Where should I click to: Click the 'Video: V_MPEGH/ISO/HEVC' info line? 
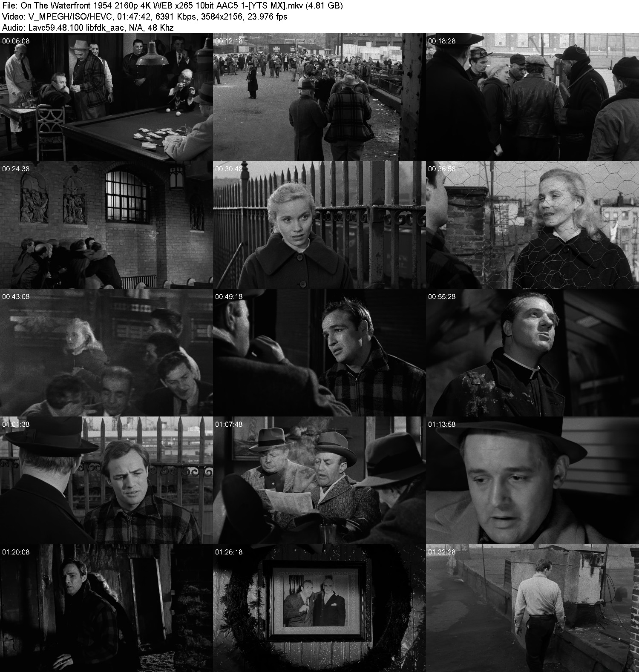coord(144,17)
